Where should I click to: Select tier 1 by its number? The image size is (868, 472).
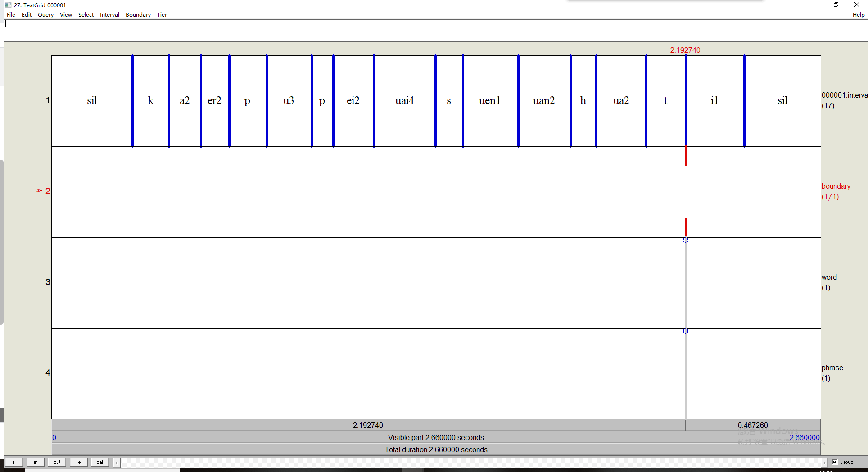(x=48, y=100)
